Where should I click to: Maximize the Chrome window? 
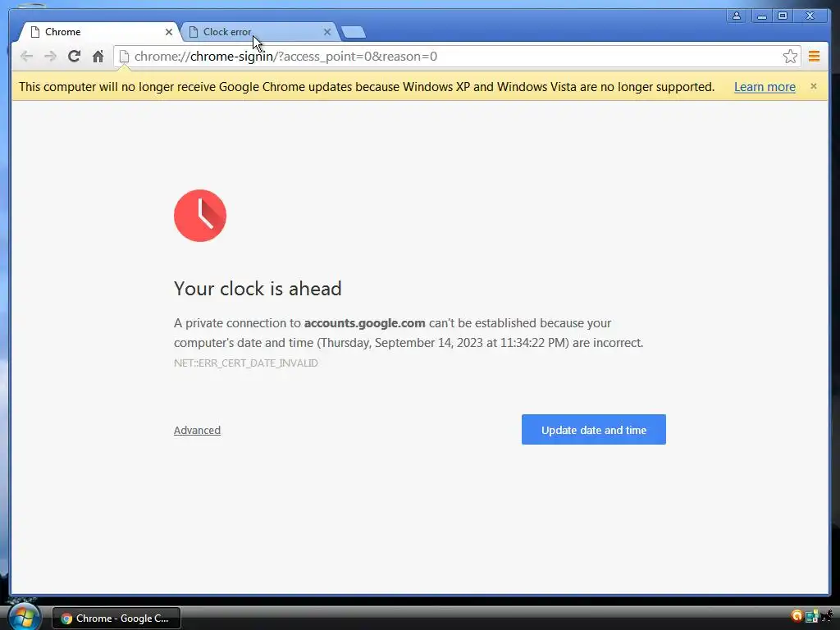782,16
